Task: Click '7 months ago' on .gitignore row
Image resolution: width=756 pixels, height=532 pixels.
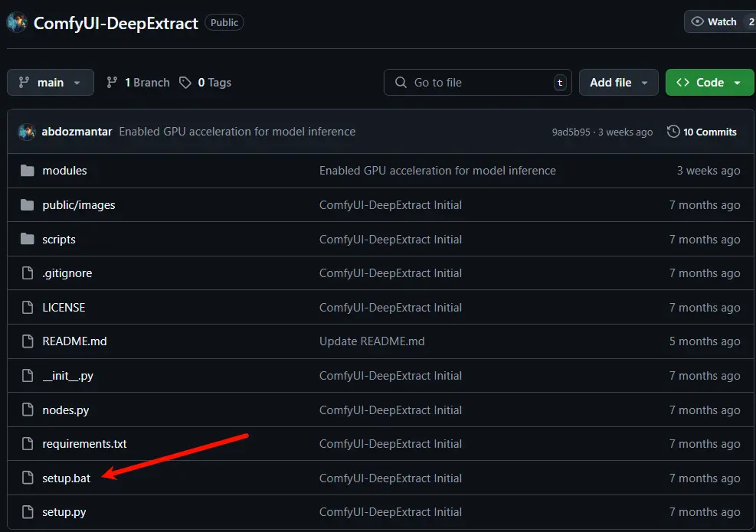Action: click(705, 273)
